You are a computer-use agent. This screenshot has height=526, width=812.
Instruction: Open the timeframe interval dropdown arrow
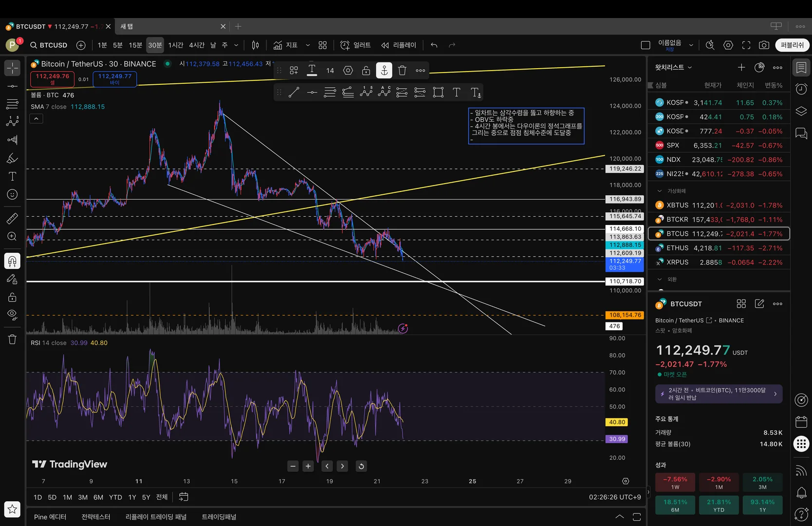[236, 45]
